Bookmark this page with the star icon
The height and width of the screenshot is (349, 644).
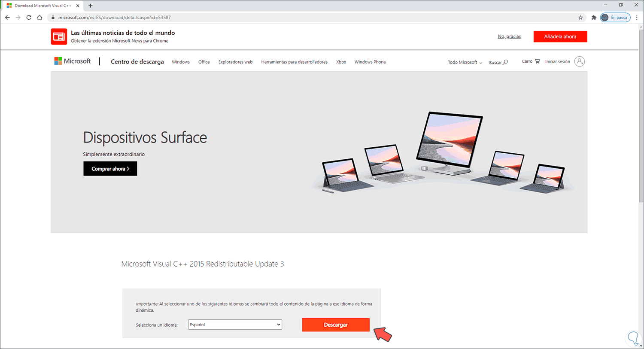click(x=580, y=18)
